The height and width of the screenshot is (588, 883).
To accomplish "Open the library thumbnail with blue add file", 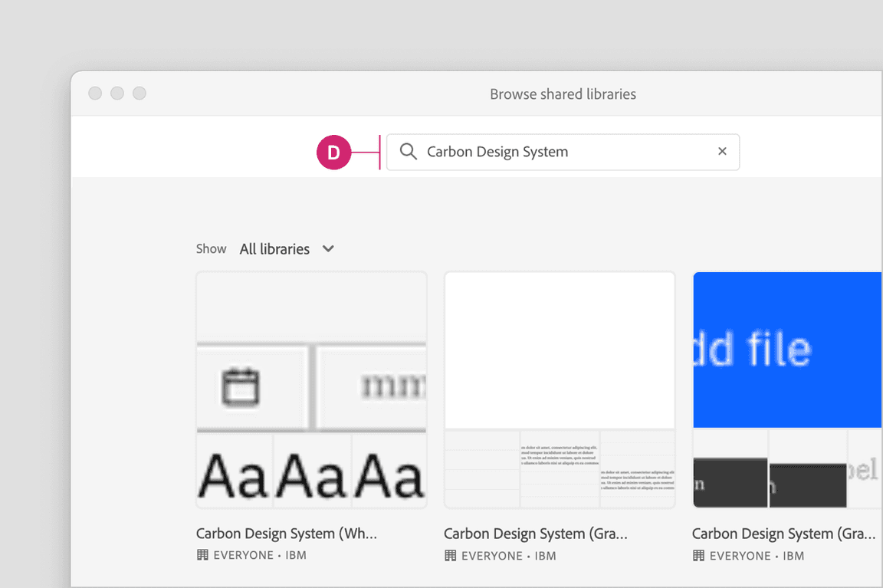I will (x=787, y=389).
